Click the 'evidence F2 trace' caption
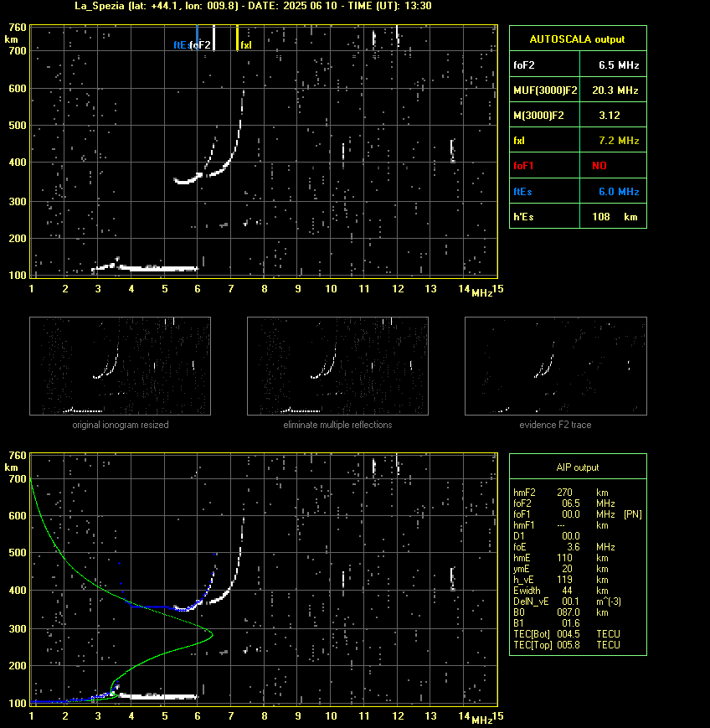This screenshot has width=710, height=728. 555,425
